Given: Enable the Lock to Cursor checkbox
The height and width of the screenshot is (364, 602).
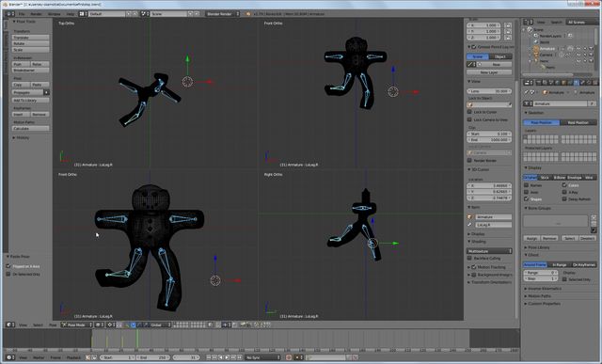Looking at the screenshot, I should click(469, 112).
